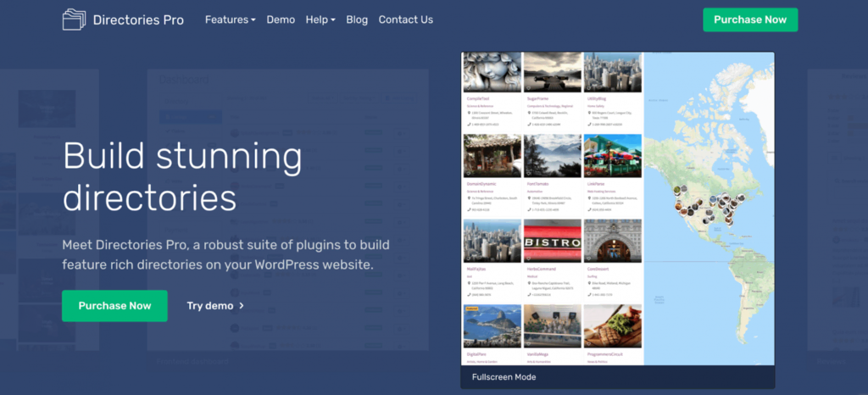
Task: Click the Try demo link
Action: [x=209, y=306]
